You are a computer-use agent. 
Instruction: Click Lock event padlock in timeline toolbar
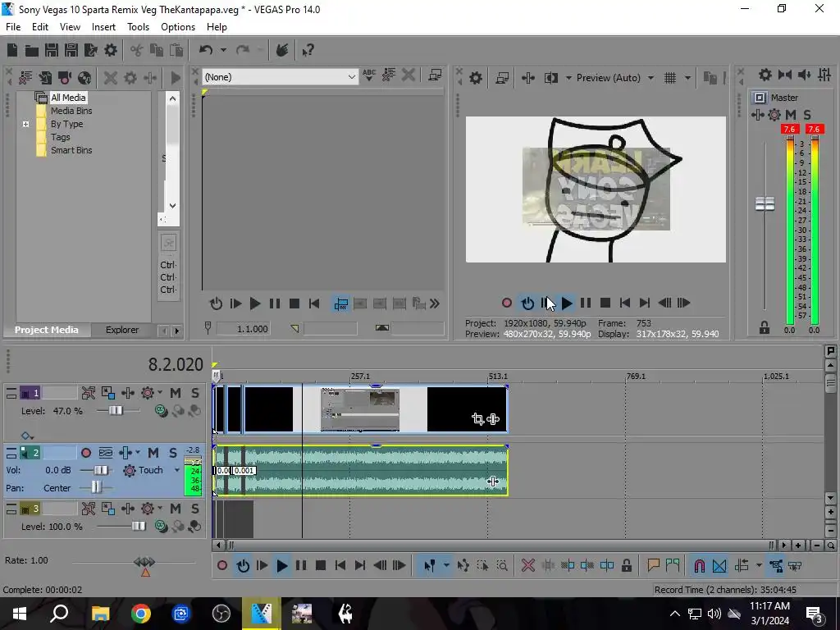tap(626, 565)
